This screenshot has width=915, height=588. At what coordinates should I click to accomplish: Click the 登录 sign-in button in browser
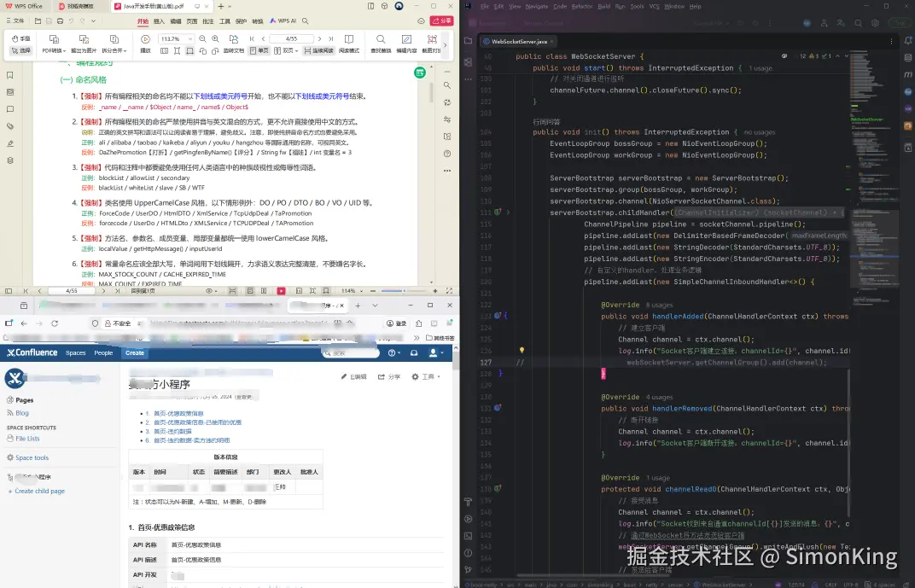tap(397, 323)
